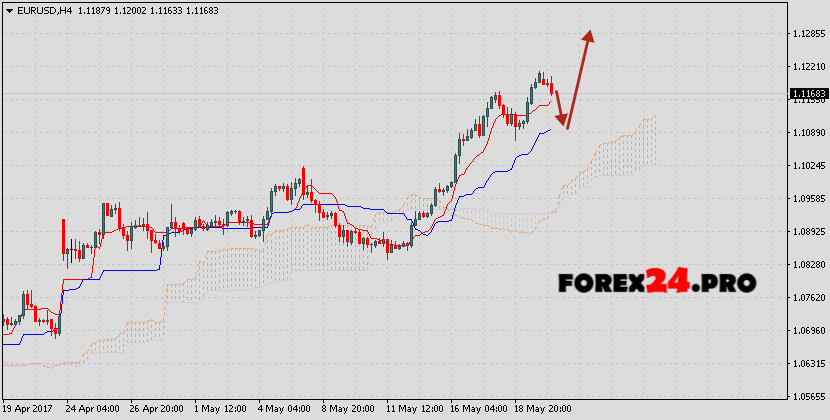The image size is (830, 420).
Task: Click the triangle arrow beside EURUSD,H4
Action: (x=7, y=9)
